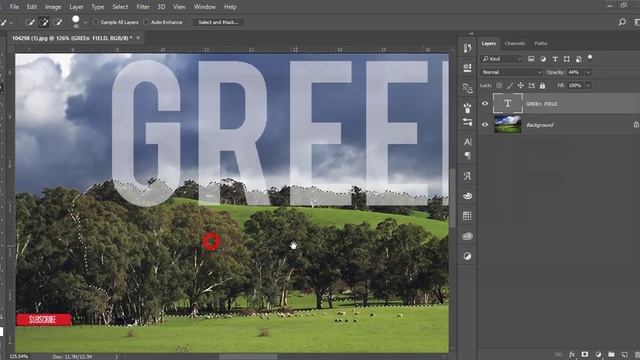Expand the collapsed icon panels dock

(471, 33)
